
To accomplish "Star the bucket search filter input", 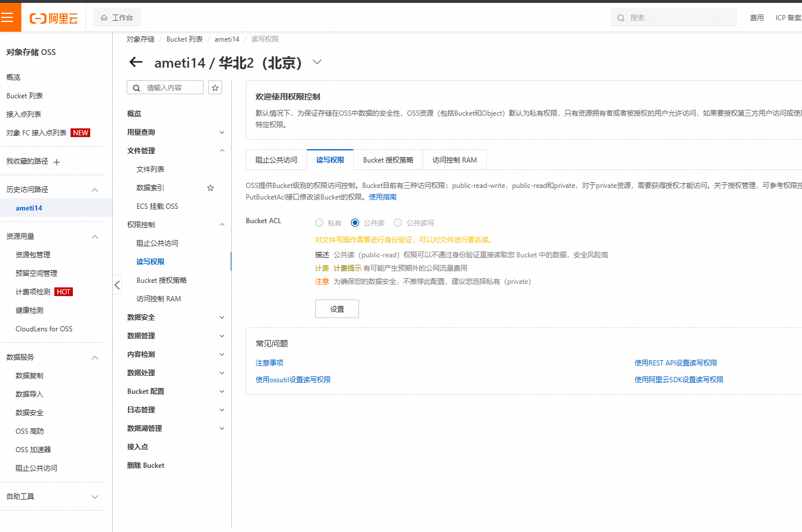I will 215,87.
